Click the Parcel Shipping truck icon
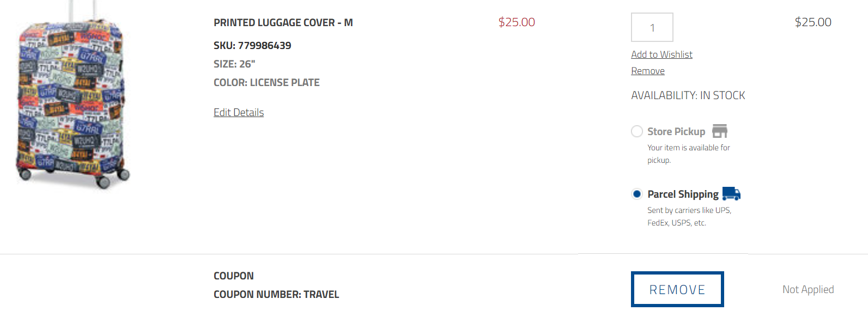868x323 pixels. point(731,194)
